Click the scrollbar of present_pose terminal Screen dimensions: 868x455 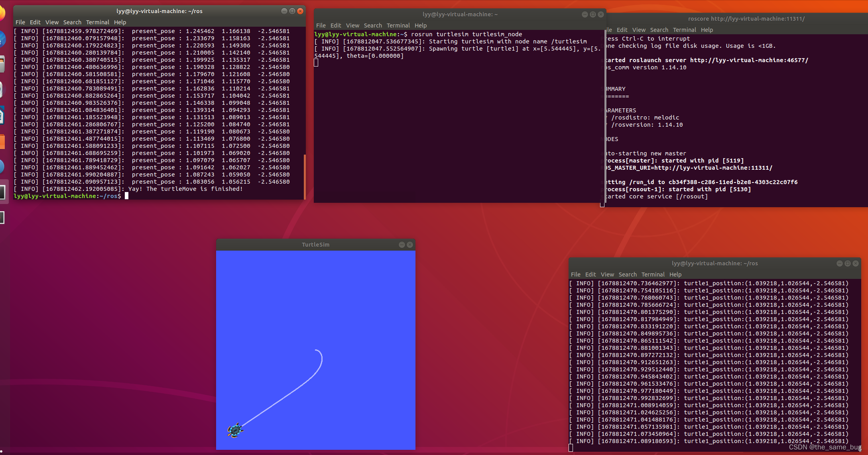coord(305,176)
